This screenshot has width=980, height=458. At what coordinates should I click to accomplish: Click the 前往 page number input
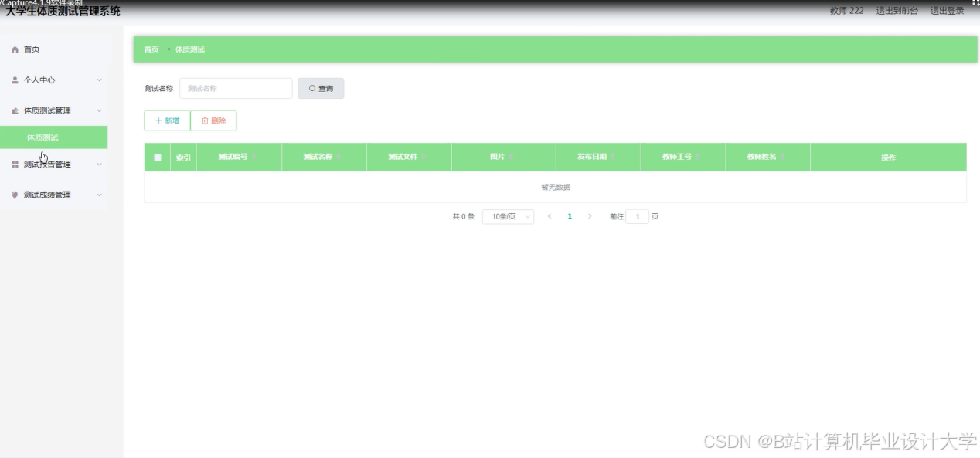638,217
